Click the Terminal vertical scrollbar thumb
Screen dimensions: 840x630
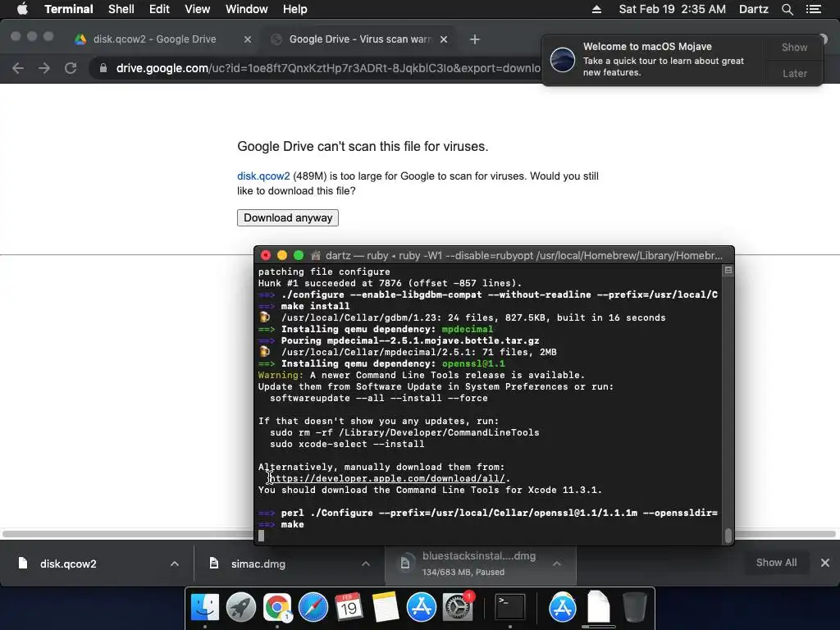(x=728, y=536)
